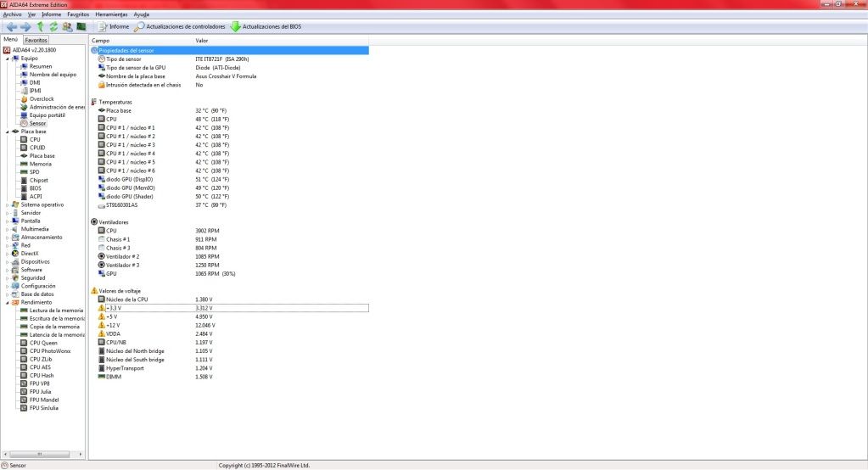Run the CPU Queen benchmark item
This screenshot has height=470, width=868.
point(43,344)
